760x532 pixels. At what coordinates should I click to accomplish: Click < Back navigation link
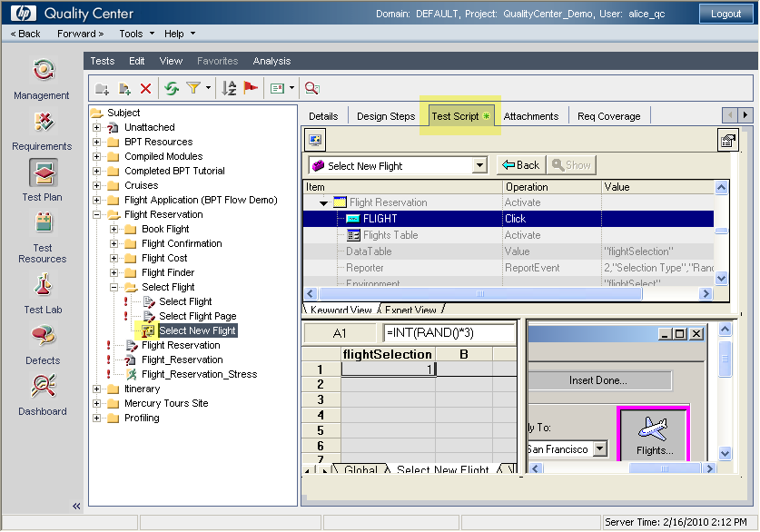25,34
